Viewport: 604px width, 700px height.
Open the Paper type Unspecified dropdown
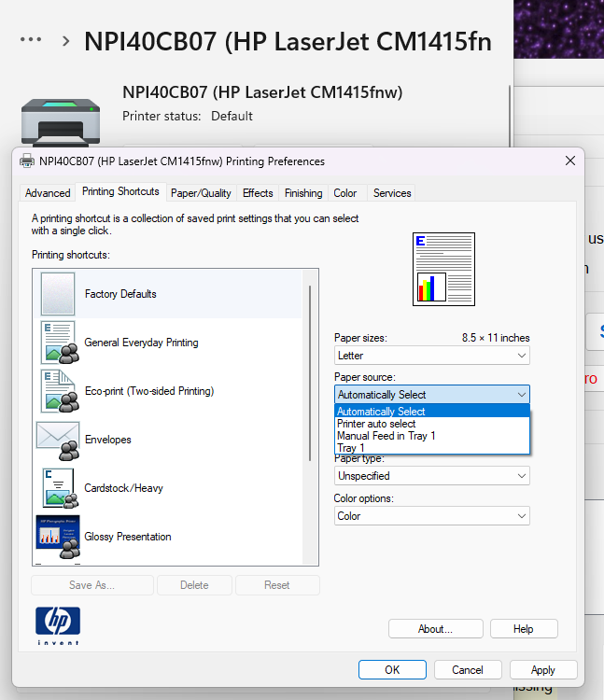pyautogui.click(x=431, y=476)
